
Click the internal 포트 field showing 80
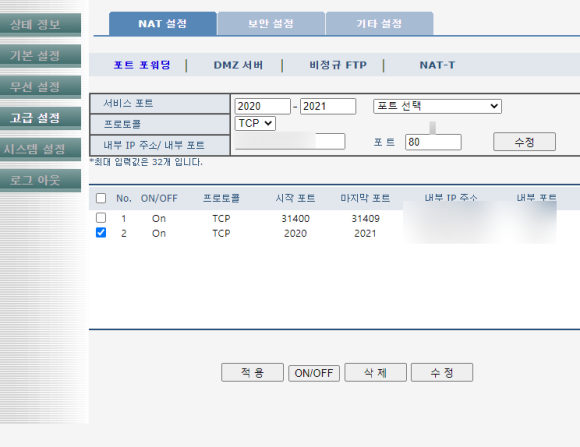coord(433,142)
